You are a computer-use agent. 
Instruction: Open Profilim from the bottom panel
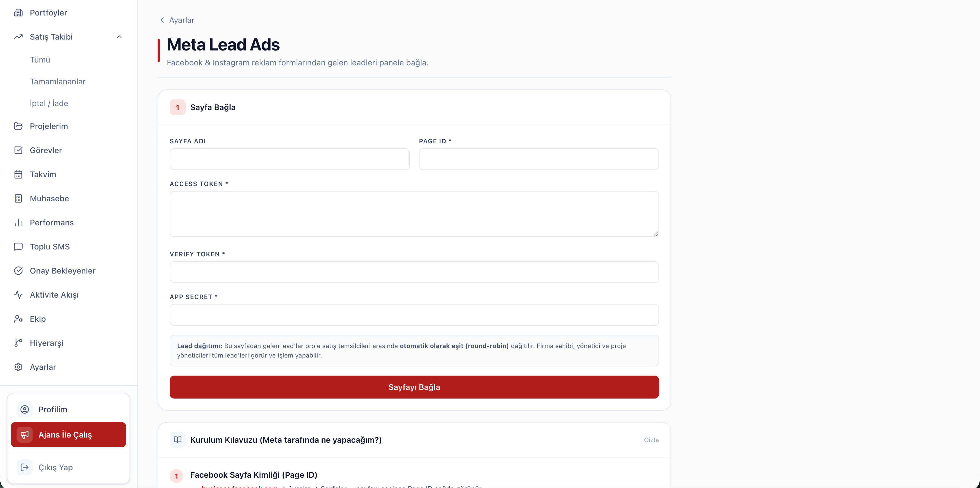pos(68,409)
